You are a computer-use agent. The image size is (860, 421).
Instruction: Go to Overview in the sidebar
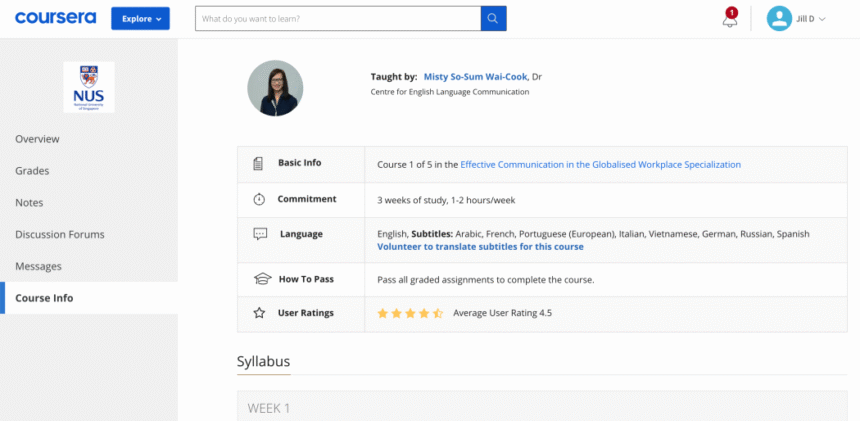[x=37, y=139]
